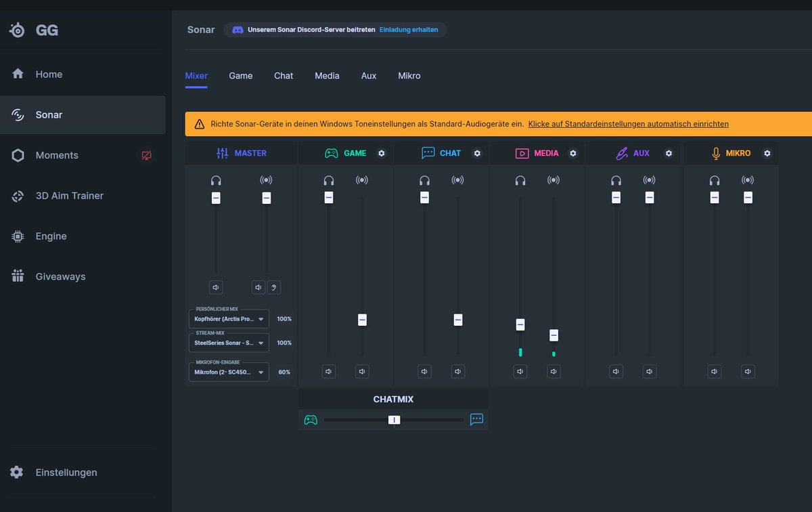Switch to the Aux tab

(x=369, y=76)
